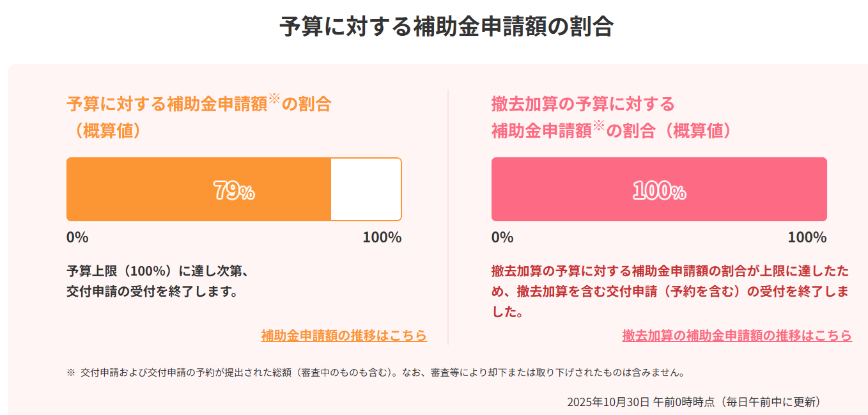The width and height of the screenshot is (868, 415).
Task: Select the 79% percentage label
Action: 234,189
